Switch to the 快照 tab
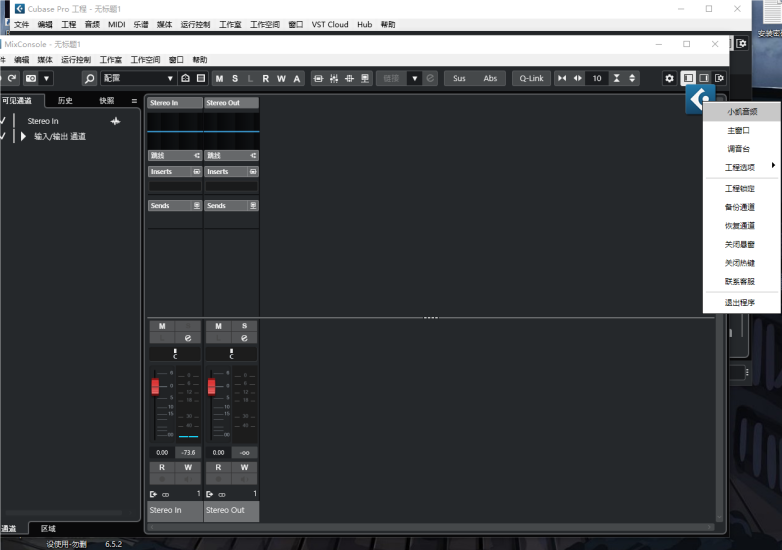The image size is (782, 550). pos(107,101)
